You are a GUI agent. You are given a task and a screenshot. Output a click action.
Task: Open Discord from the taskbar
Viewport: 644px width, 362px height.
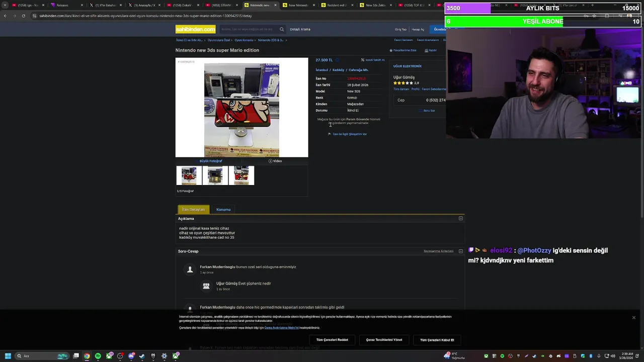131,356
